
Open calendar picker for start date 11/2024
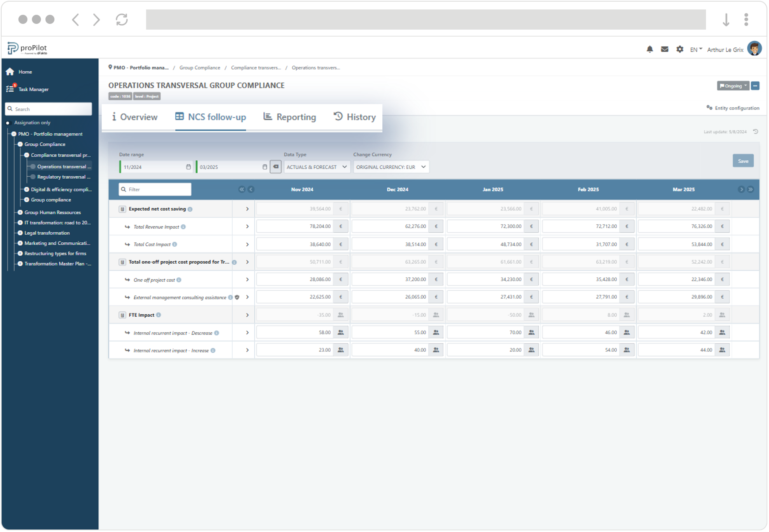(x=189, y=167)
